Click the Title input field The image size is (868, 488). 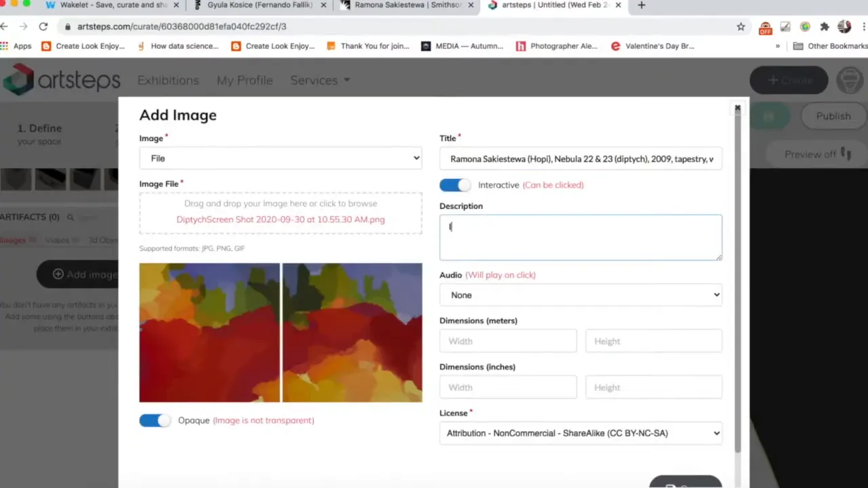(x=580, y=159)
